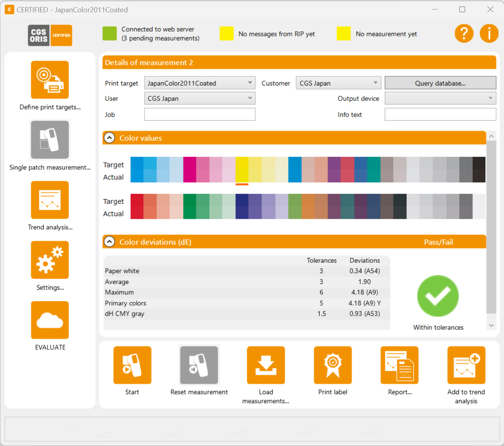Click green web server status indicator
The height and width of the screenshot is (446, 504).
click(x=110, y=33)
